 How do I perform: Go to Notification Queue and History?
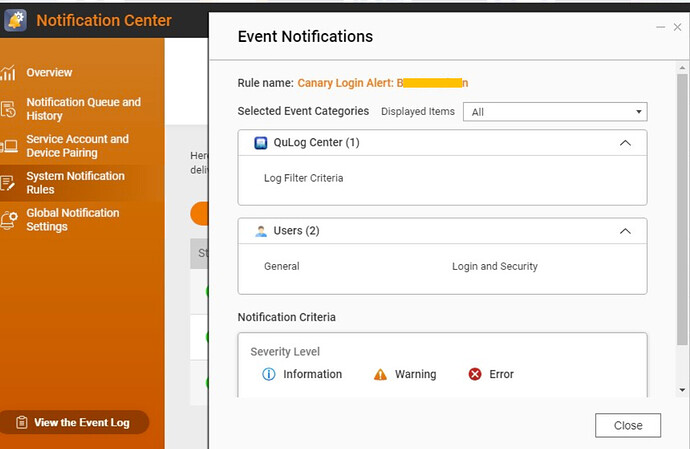pyautogui.click(x=83, y=109)
